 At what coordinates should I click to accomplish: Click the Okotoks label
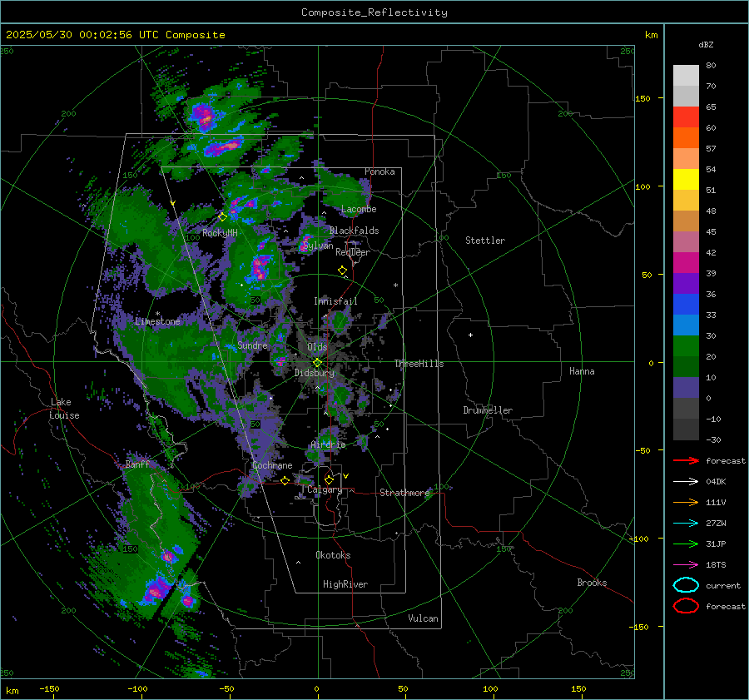333,555
